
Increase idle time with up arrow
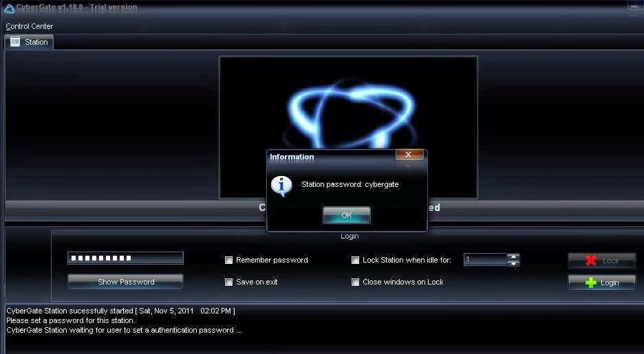pyautogui.click(x=513, y=257)
